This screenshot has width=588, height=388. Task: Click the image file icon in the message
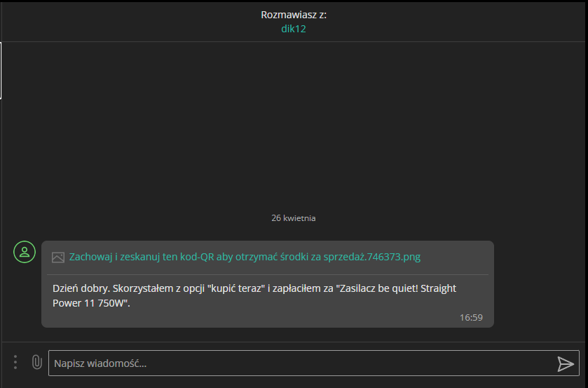tap(58, 257)
